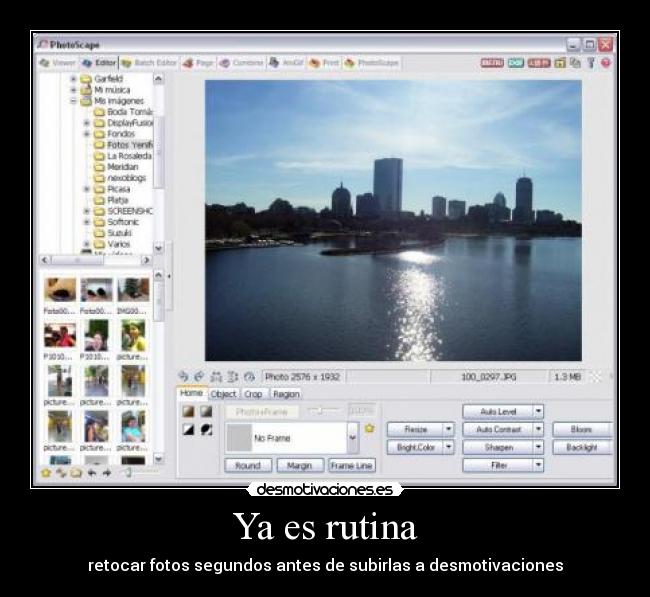Viewport: 650px width, 597px height.
Task: Open the Page tab
Action: (198, 63)
